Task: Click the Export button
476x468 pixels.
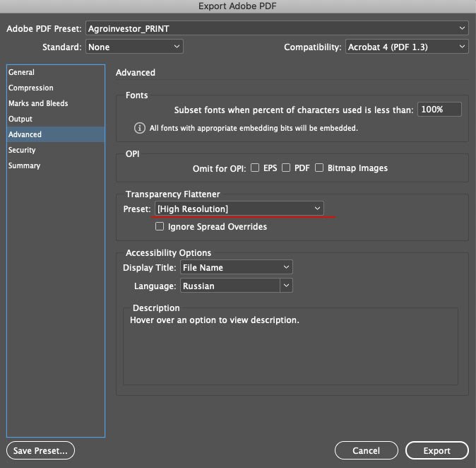Action: tap(437, 450)
